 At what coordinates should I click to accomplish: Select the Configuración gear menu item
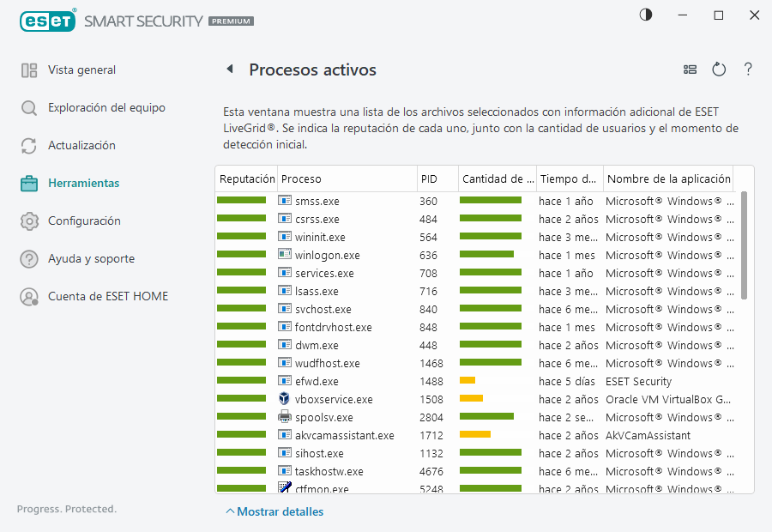pyautogui.click(x=84, y=221)
